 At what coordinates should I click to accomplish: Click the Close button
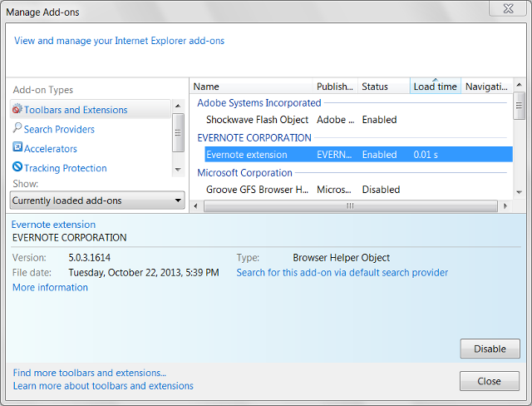pos(490,381)
